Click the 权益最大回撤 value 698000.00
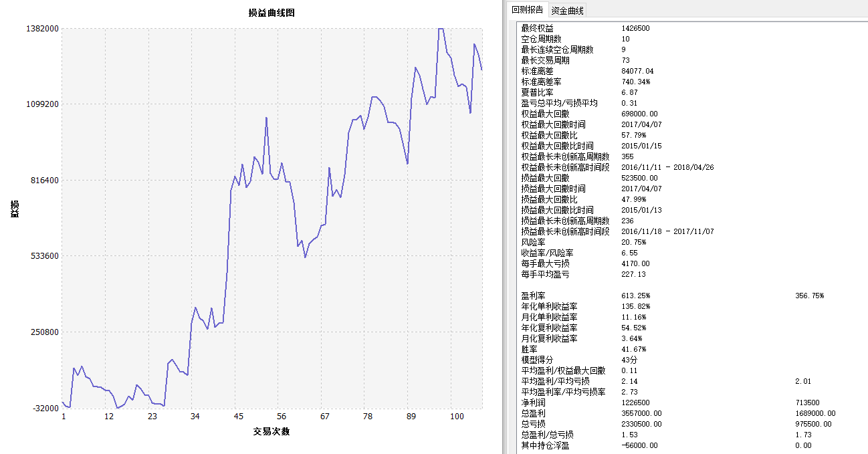Screen dimensions: 868x454 tap(639, 114)
